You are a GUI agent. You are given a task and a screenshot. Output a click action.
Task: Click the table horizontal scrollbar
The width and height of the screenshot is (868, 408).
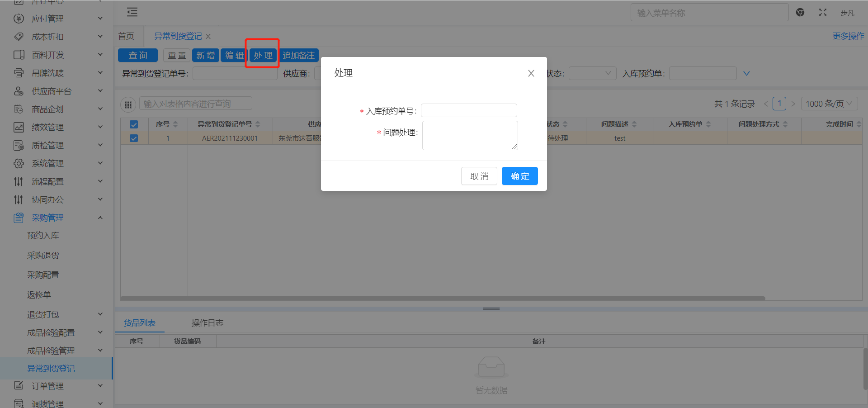[x=442, y=299]
